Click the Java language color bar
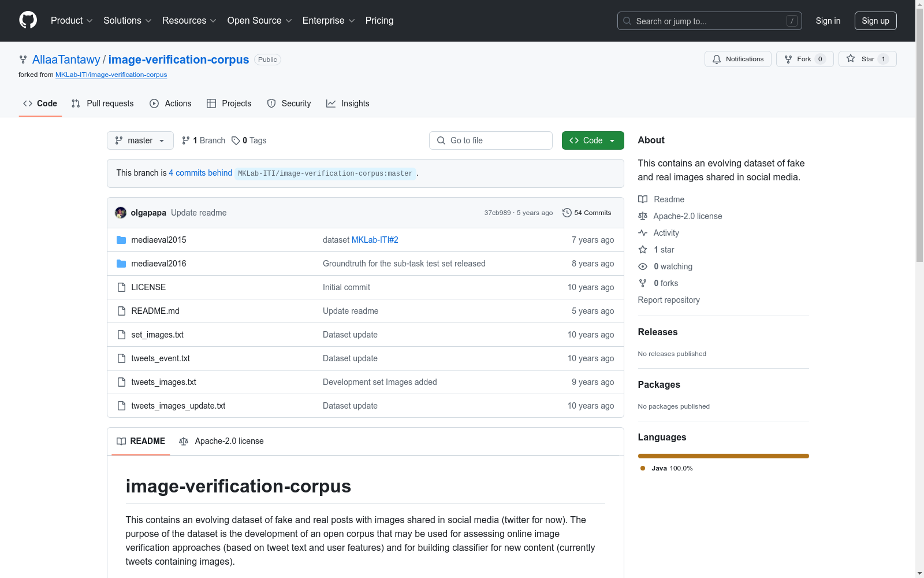 (724, 456)
